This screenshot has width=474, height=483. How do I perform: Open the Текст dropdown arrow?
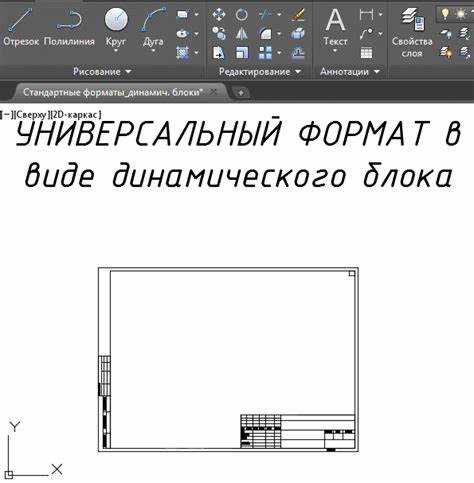335,51
